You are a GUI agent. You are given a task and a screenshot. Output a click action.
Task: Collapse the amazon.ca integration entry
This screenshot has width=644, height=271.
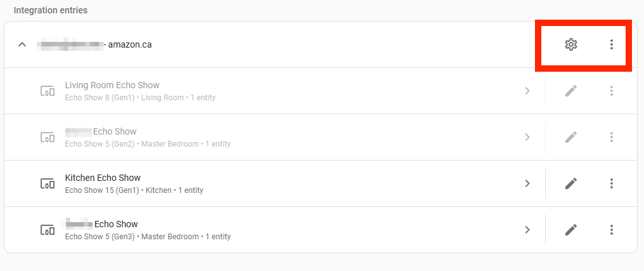pyautogui.click(x=22, y=44)
